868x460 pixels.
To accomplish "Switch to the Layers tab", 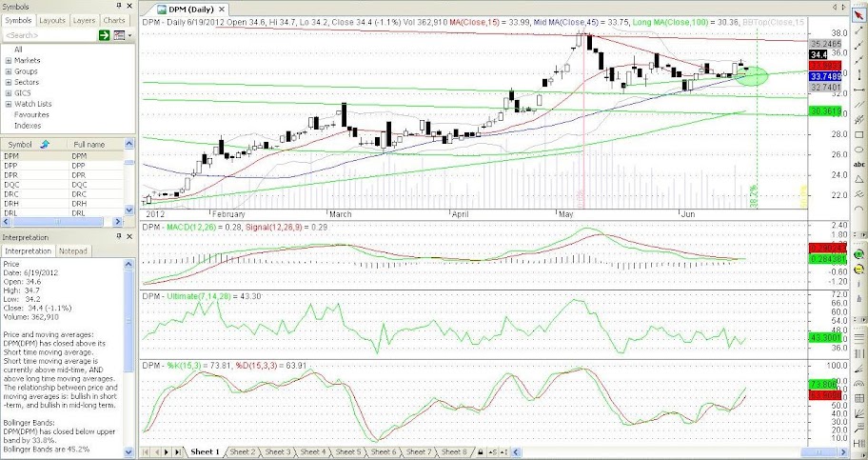I will pos(84,20).
